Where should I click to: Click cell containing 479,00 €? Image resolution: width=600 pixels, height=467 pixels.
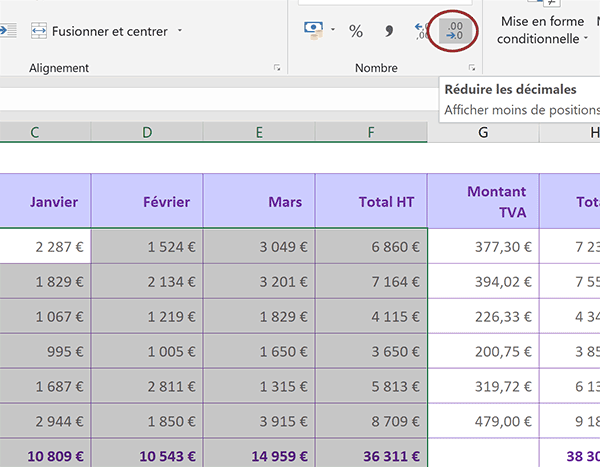pyautogui.click(x=483, y=421)
